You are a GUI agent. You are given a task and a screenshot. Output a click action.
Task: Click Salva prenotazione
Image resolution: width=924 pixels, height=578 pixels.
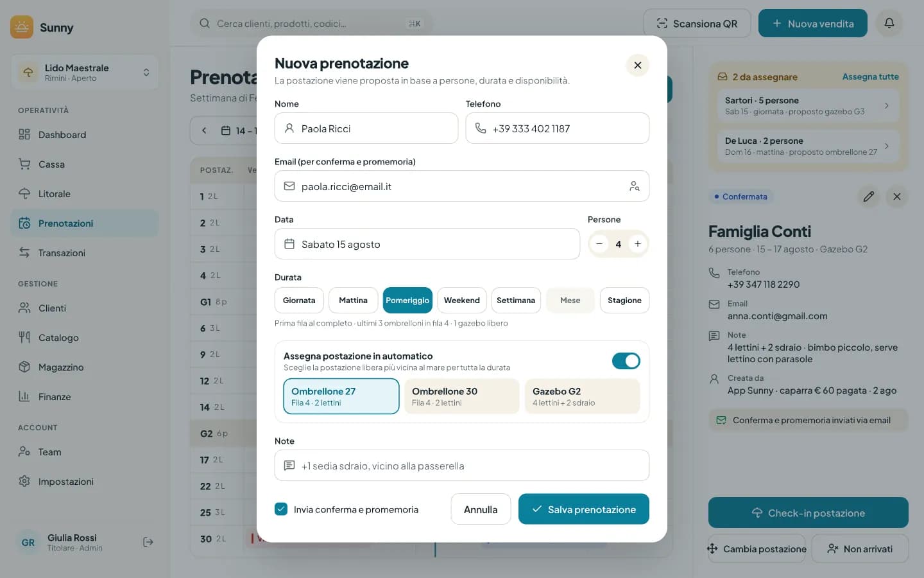pyautogui.click(x=584, y=509)
